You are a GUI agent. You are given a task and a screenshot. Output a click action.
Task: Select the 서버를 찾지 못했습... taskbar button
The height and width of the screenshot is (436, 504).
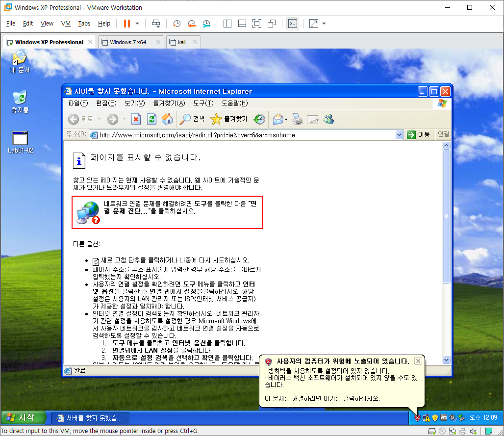(x=90, y=418)
